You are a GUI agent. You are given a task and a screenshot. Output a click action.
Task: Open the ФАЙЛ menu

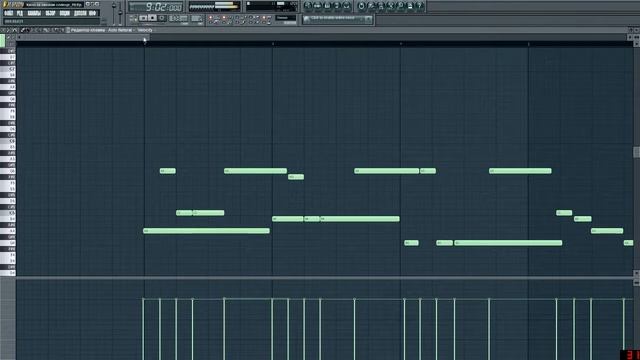8,13
